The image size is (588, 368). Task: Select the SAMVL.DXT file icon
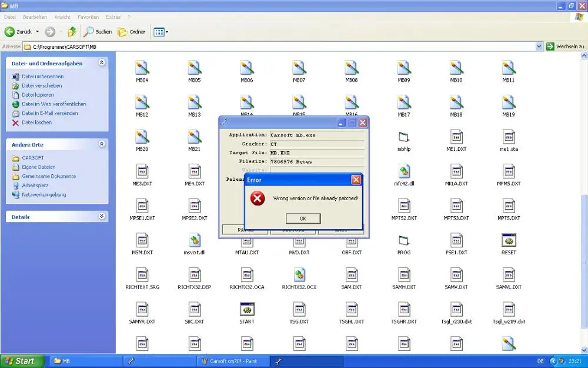point(509,275)
